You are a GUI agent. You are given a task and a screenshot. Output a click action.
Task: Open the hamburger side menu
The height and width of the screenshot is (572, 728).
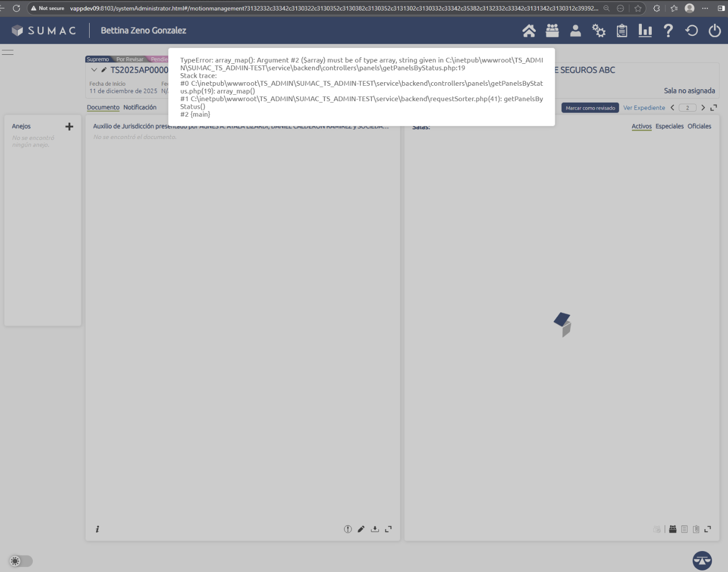point(8,52)
